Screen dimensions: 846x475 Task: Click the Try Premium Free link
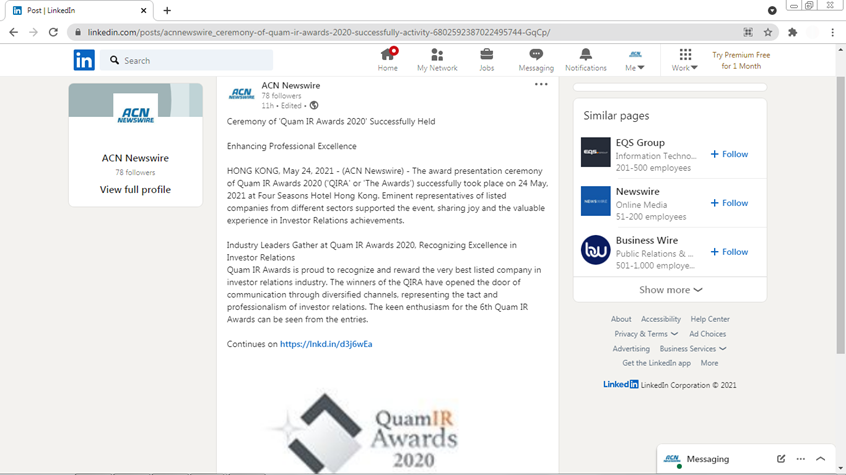pyautogui.click(x=741, y=60)
